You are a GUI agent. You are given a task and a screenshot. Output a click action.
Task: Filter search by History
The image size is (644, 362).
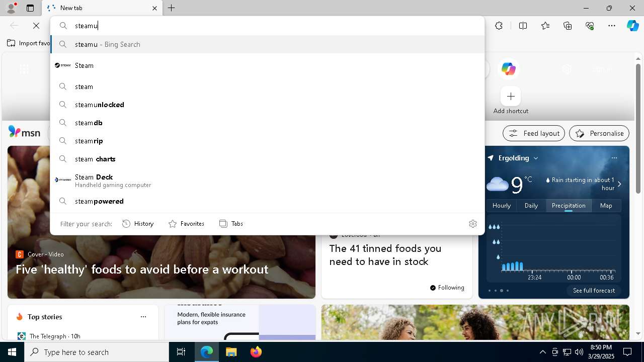138,224
